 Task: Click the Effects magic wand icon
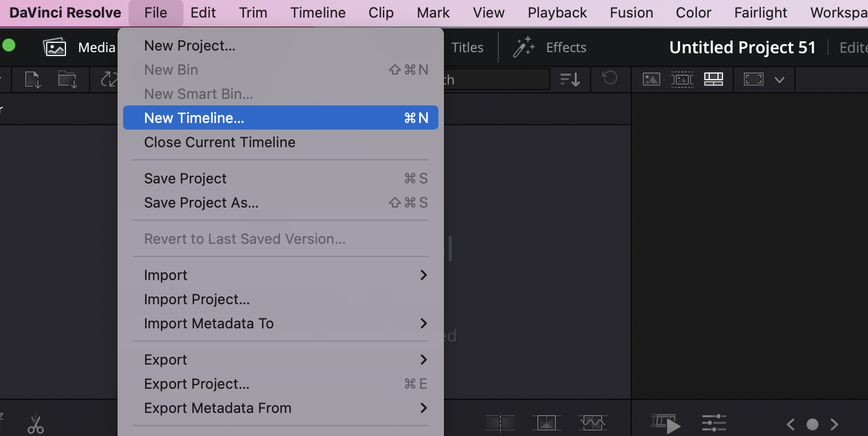point(524,48)
